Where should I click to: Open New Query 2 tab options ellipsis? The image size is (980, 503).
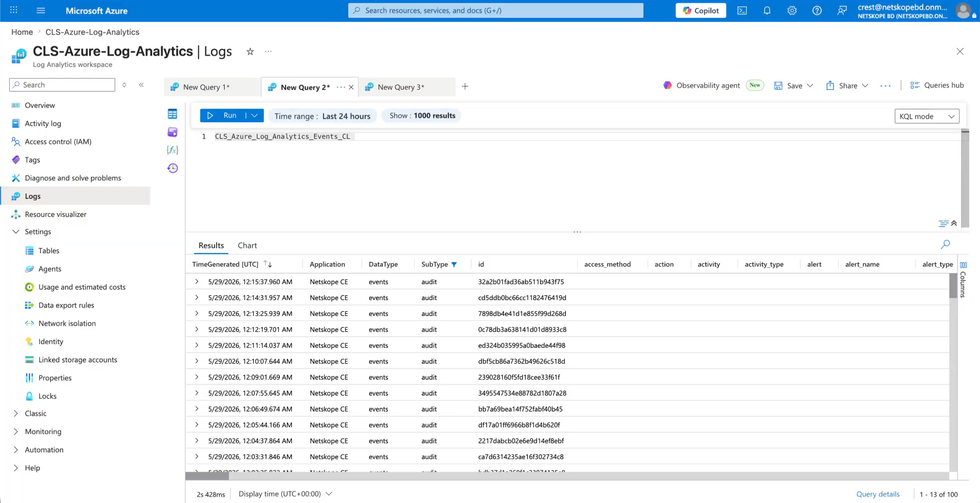pyautogui.click(x=341, y=87)
